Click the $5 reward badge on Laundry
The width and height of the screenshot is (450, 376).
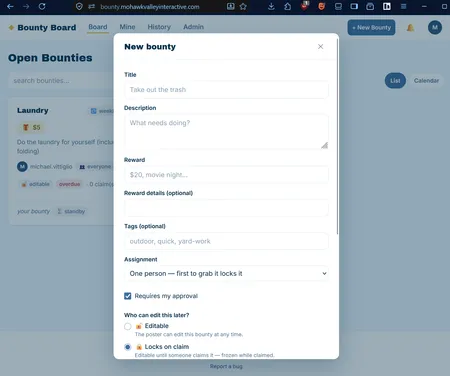click(x=31, y=127)
